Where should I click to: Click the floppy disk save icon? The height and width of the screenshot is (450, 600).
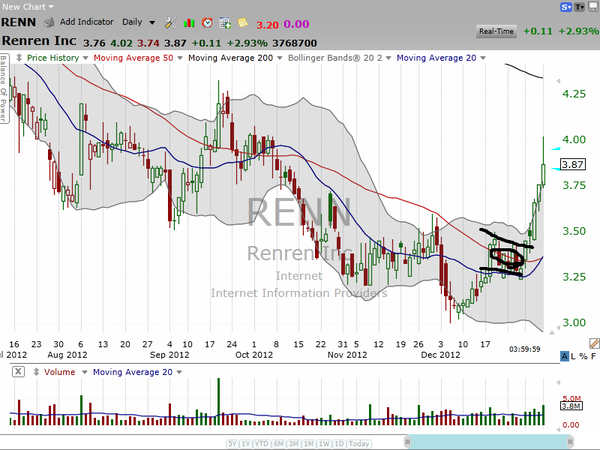click(593, 7)
